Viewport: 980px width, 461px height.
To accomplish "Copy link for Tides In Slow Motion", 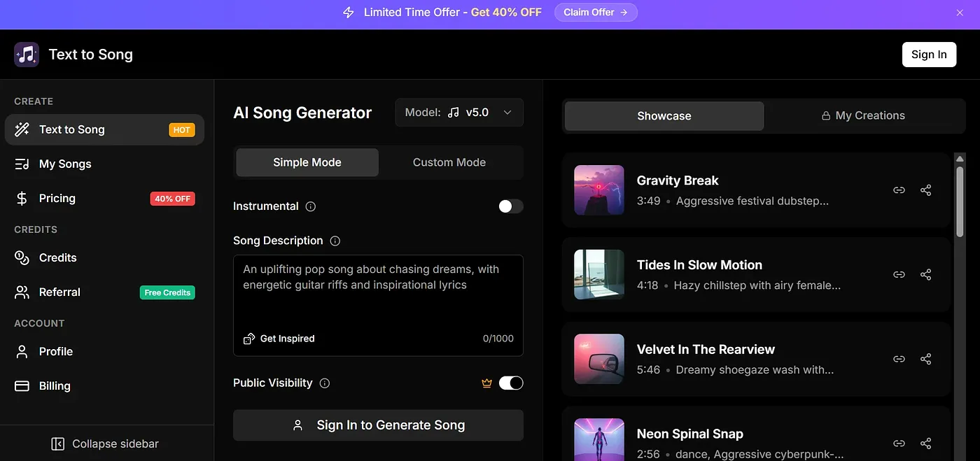I will click(x=899, y=275).
